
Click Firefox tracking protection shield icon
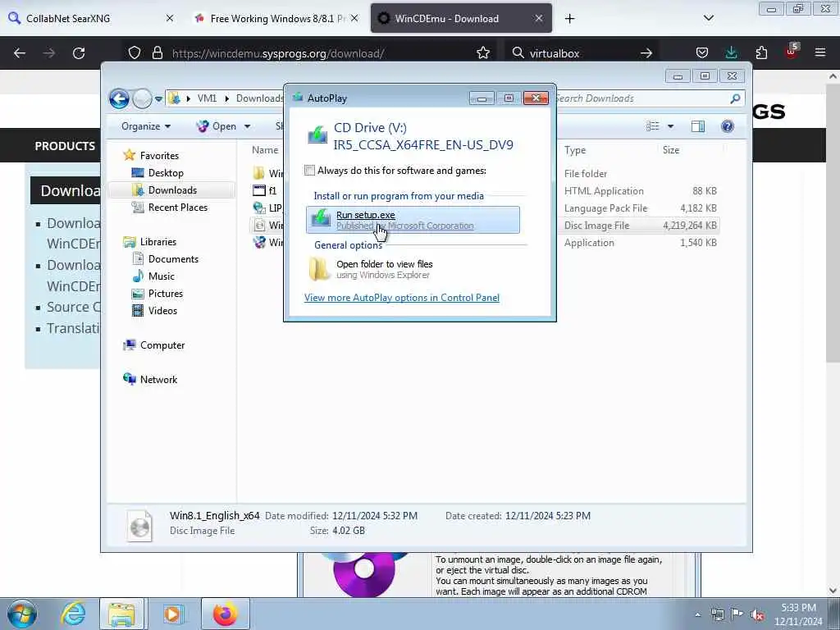[135, 53]
